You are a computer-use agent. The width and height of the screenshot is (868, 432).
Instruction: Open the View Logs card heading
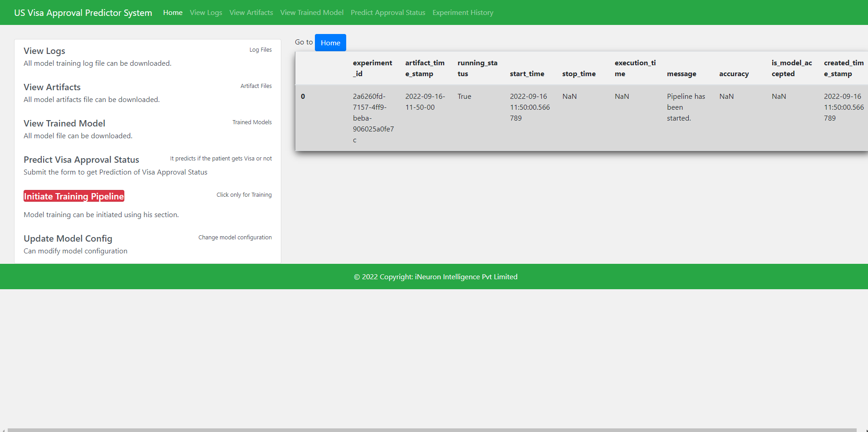click(x=44, y=51)
